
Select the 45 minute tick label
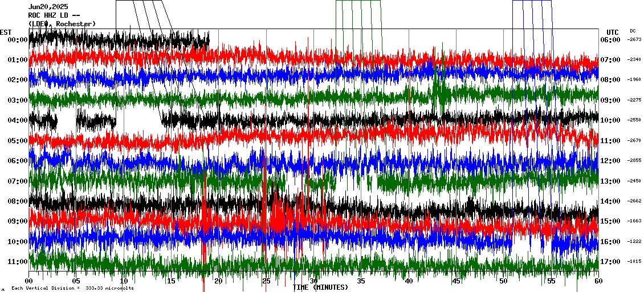click(x=456, y=281)
